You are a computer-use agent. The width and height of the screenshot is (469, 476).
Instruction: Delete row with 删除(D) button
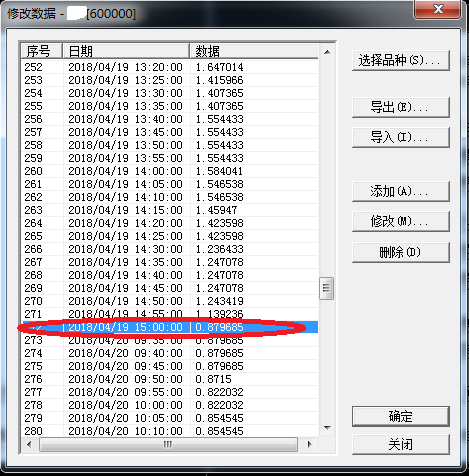point(401,252)
